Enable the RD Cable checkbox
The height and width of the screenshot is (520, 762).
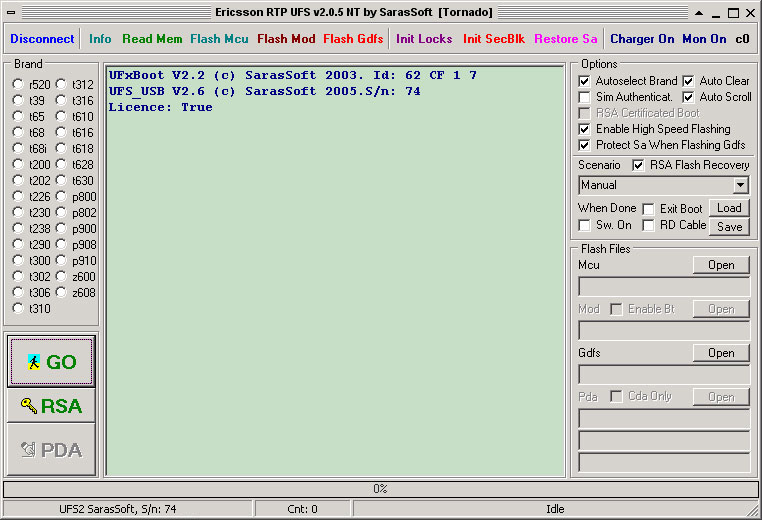[648, 225]
